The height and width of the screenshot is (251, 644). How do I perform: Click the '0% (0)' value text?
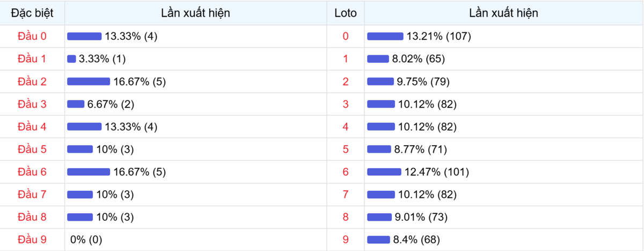[86, 240]
